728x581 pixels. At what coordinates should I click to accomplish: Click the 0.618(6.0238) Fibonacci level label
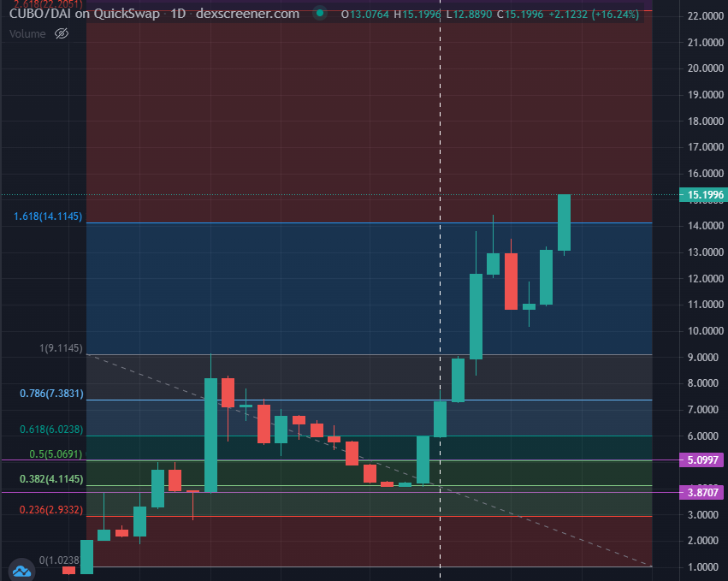[x=51, y=430]
